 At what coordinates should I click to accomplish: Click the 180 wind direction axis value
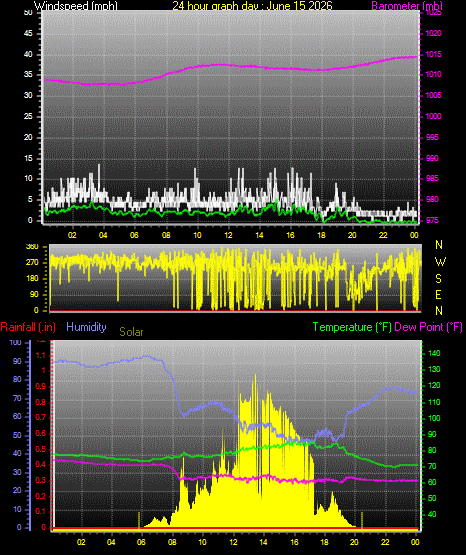(32, 279)
